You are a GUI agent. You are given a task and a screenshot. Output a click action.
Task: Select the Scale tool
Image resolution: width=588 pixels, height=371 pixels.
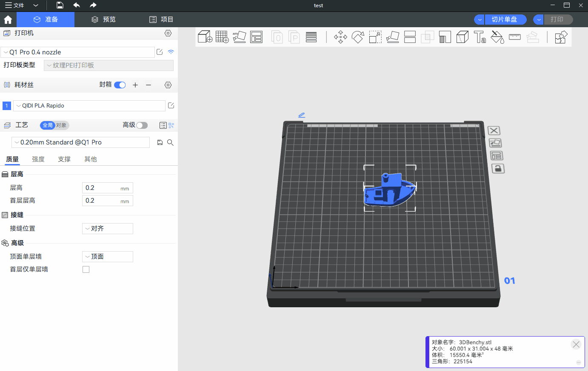click(375, 37)
